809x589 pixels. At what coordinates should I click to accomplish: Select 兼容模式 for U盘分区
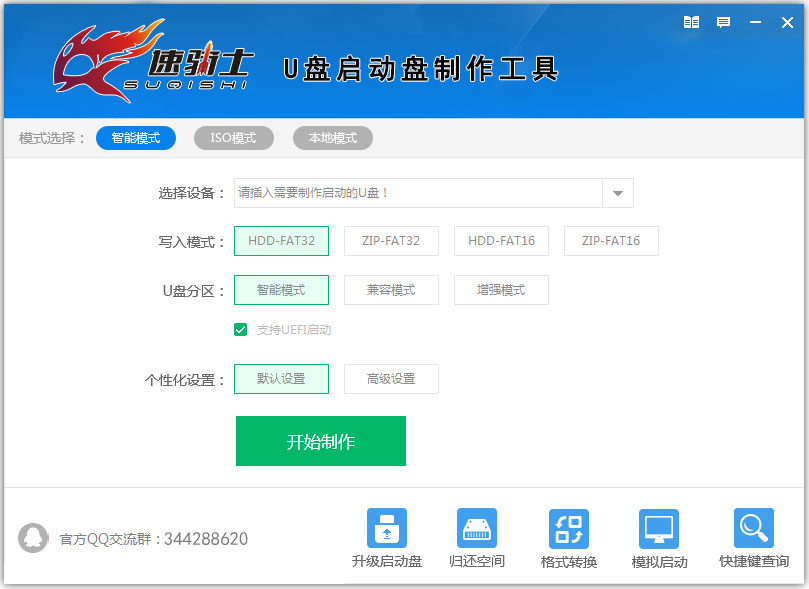click(391, 290)
